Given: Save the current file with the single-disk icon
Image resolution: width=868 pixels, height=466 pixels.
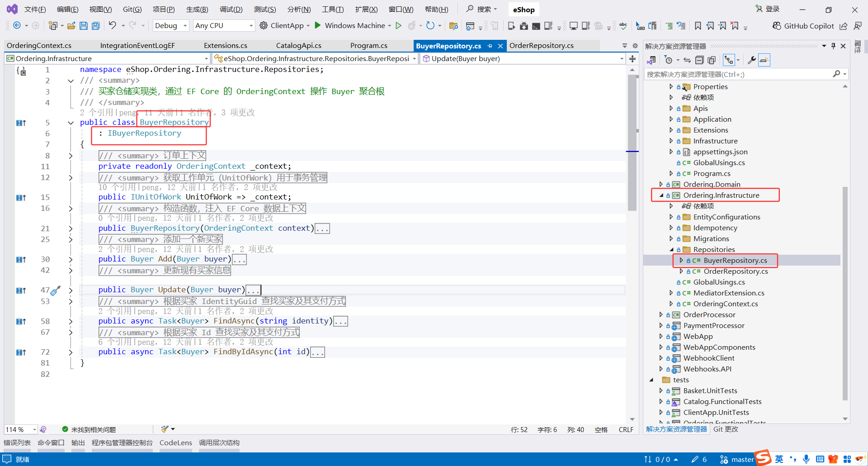Looking at the screenshot, I should pos(84,26).
